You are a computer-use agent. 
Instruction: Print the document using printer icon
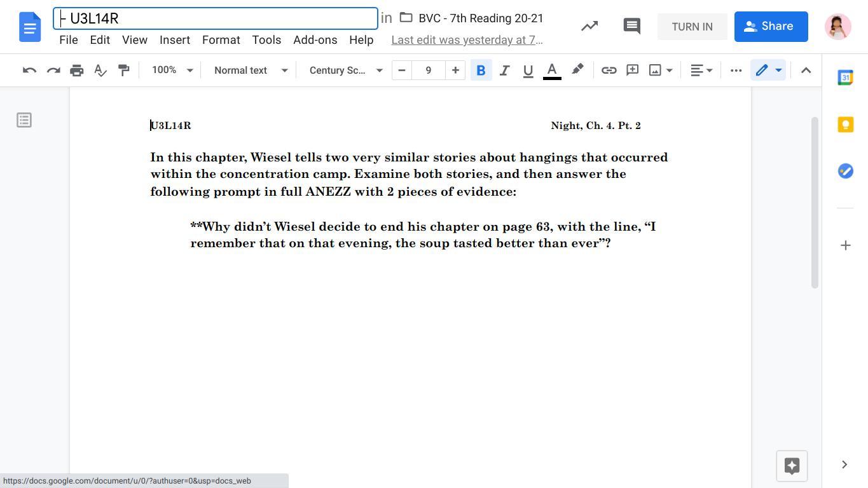(77, 71)
